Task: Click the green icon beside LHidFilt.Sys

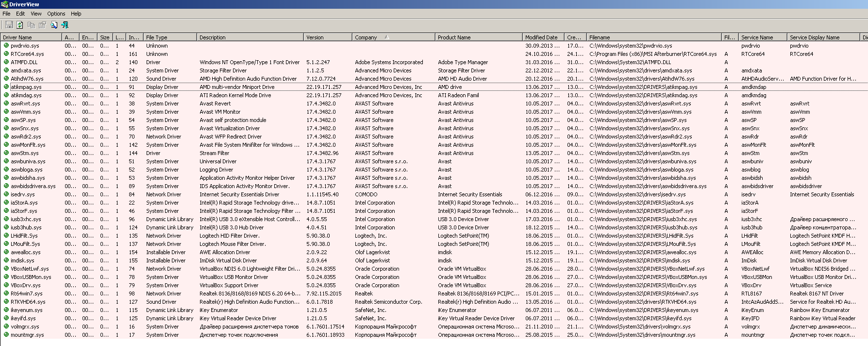Action: (x=6, y=236)
